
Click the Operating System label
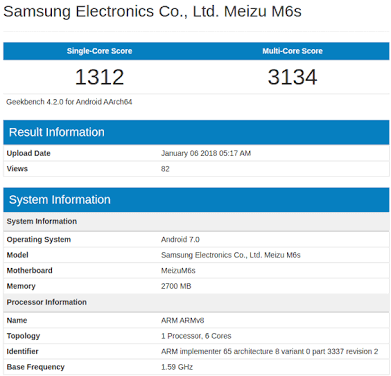coord(39,240)
